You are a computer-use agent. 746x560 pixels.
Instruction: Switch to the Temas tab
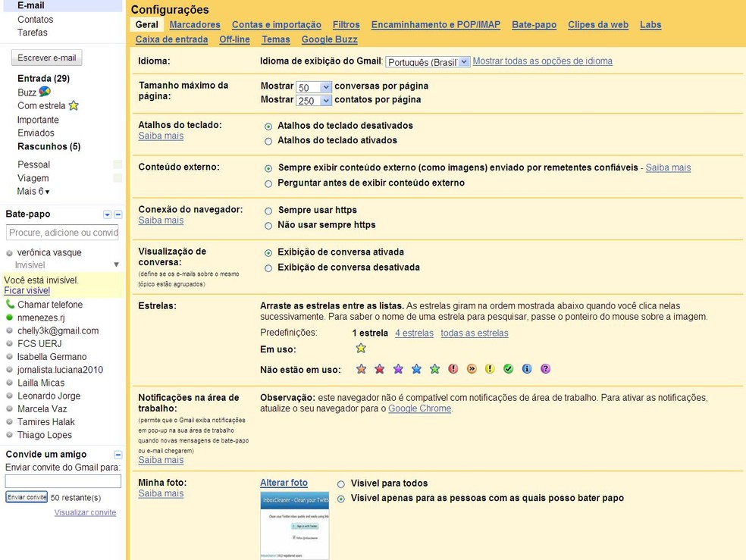276,39
